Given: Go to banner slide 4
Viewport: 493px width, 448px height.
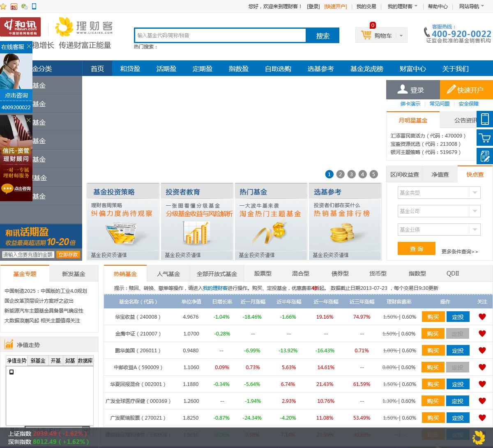Looking at the screenshot, I should point(362,174).
